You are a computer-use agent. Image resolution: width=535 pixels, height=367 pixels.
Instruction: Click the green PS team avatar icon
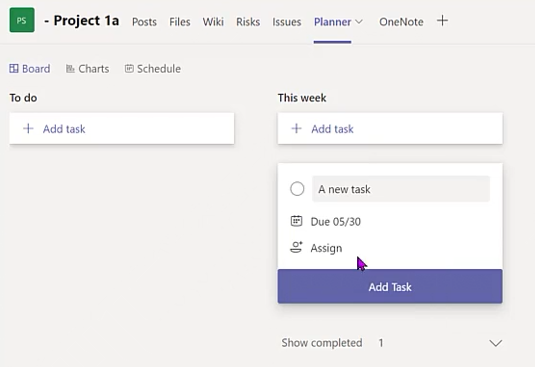point(22,20)
